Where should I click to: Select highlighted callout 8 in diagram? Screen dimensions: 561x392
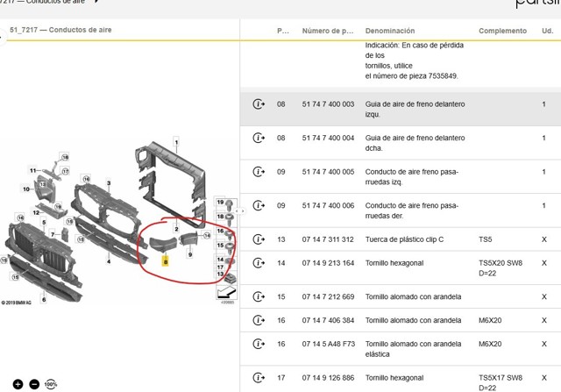coord(166,261)
